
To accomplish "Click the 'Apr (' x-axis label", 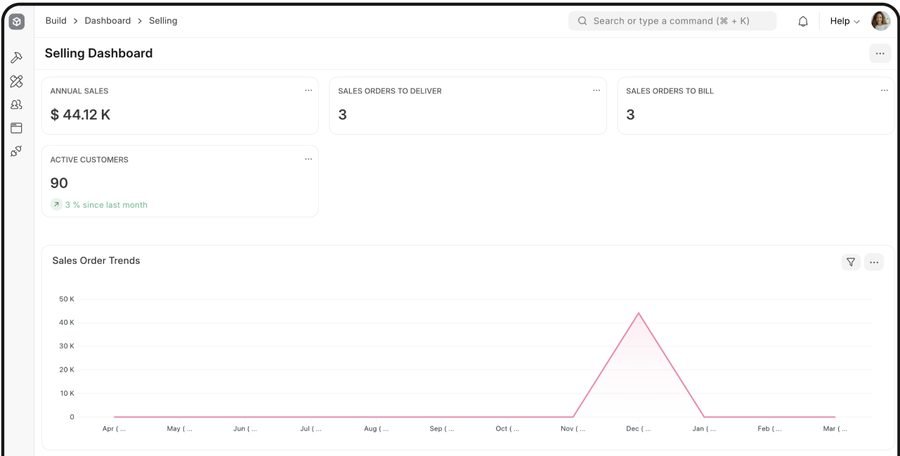I will (x=114, y=429).
